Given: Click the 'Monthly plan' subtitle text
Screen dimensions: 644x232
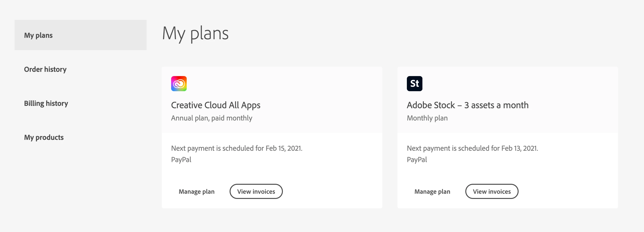Looking at the screenshot, I should click(x=427, y=118).
